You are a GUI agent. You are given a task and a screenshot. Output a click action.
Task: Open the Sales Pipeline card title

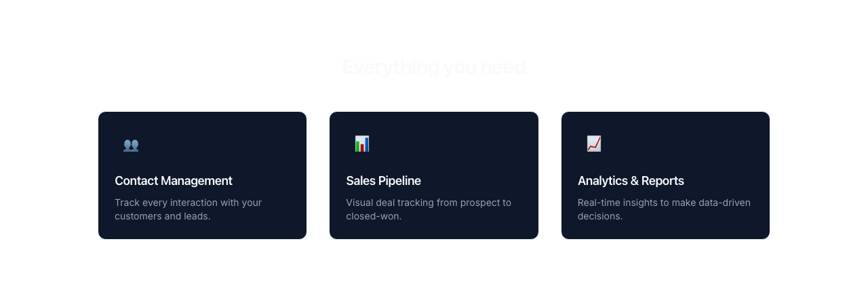[x=383, y=181]
